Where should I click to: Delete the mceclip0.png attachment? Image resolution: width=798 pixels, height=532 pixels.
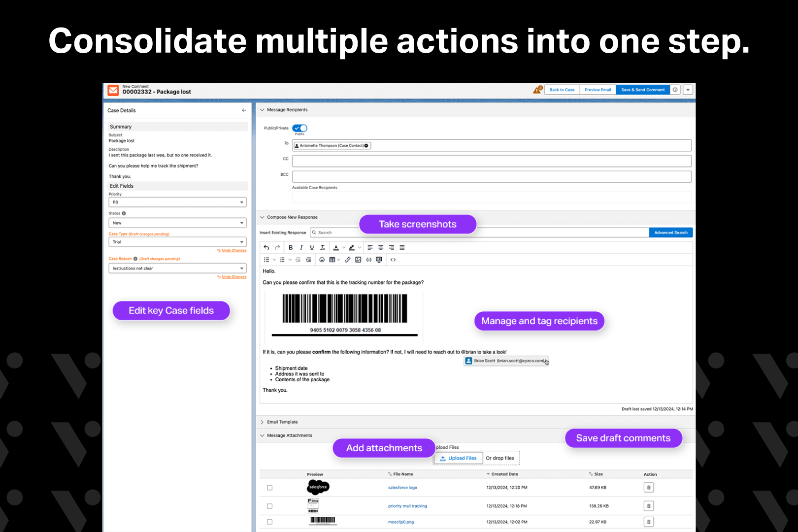(x=649, y=522)
